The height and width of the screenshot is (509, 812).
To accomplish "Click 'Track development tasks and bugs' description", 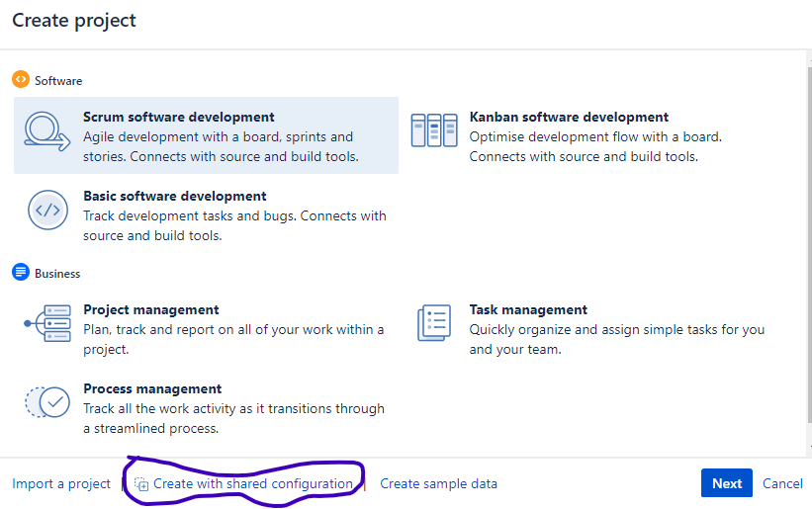I will point(234,225).
